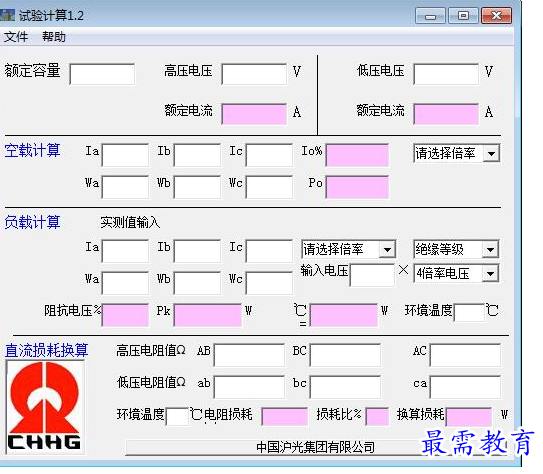Click the CHHG company logo image
The height and width of the screenshot is (474, 543).
coord(45,407)
